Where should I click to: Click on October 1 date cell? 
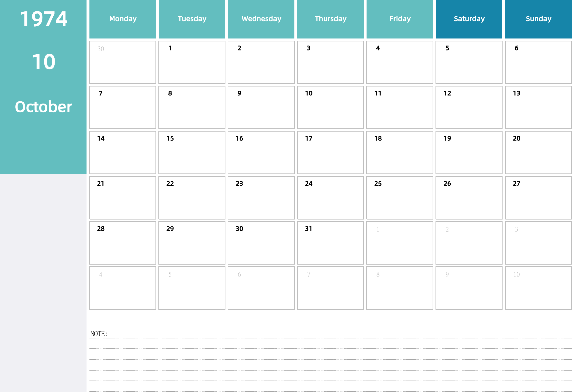click(192, 61)
